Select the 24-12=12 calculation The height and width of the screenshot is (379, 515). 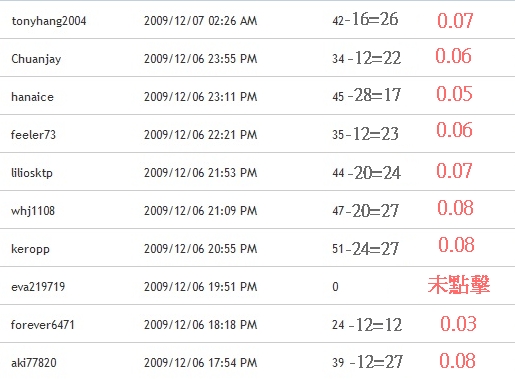pyautogui.click(x=367, y=325)
